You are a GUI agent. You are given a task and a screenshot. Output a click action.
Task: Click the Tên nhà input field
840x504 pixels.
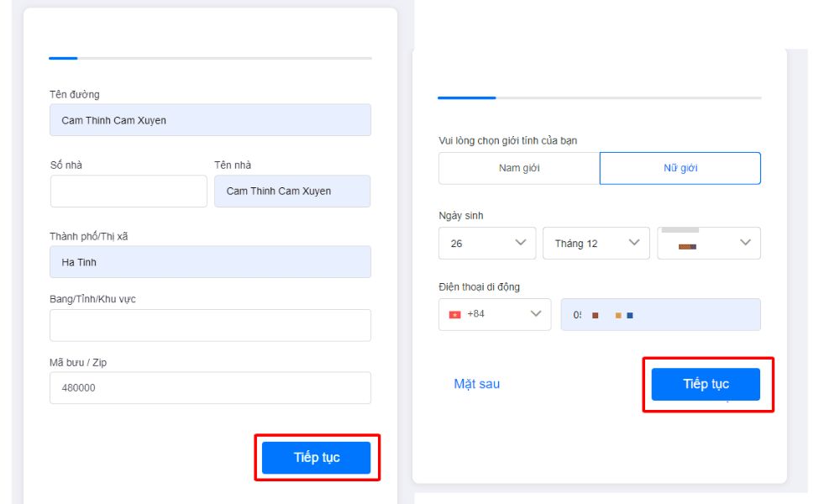(291, 191)
